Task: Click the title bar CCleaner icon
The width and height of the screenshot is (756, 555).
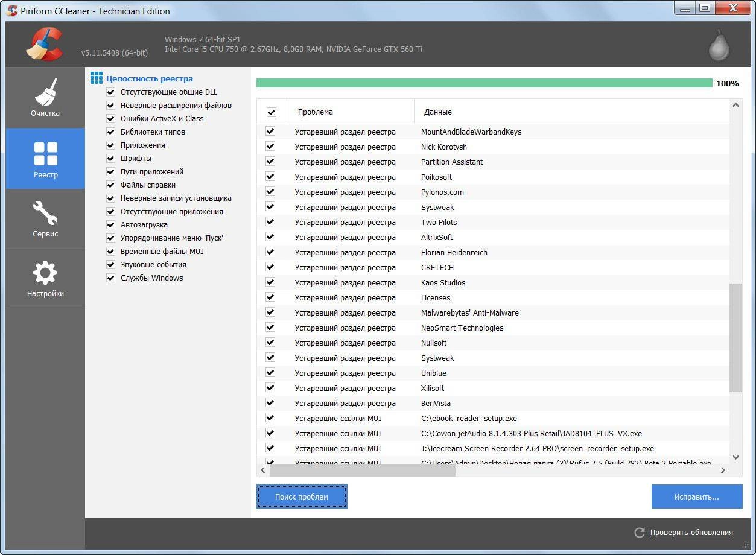Action: [11, 11]
